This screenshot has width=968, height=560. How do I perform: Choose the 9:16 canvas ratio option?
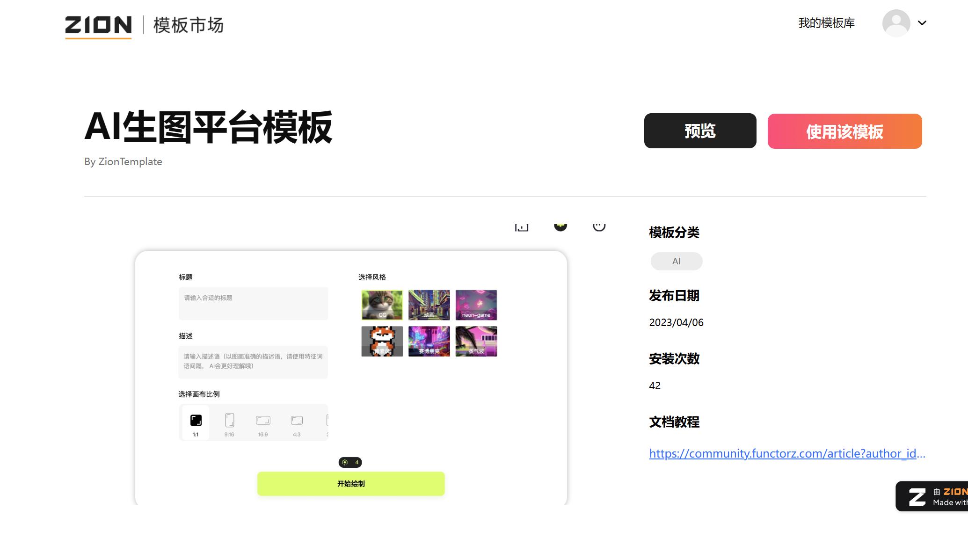pyautogui.click(x=229, y=421)
